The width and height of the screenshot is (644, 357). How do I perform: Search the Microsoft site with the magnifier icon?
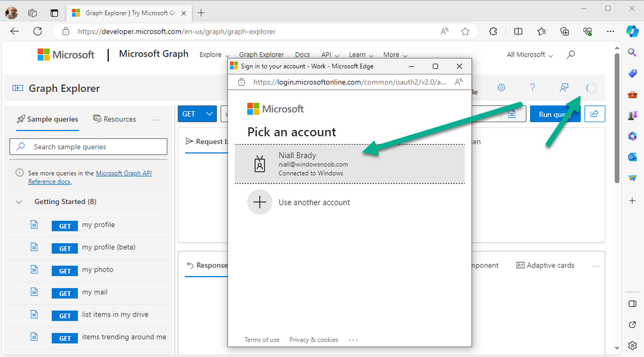click(571, 54)
